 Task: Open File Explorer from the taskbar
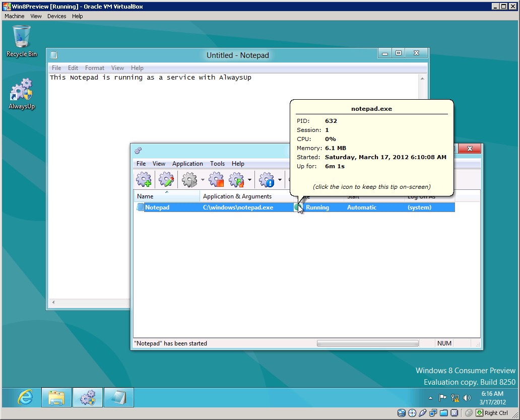click(56, 397)
